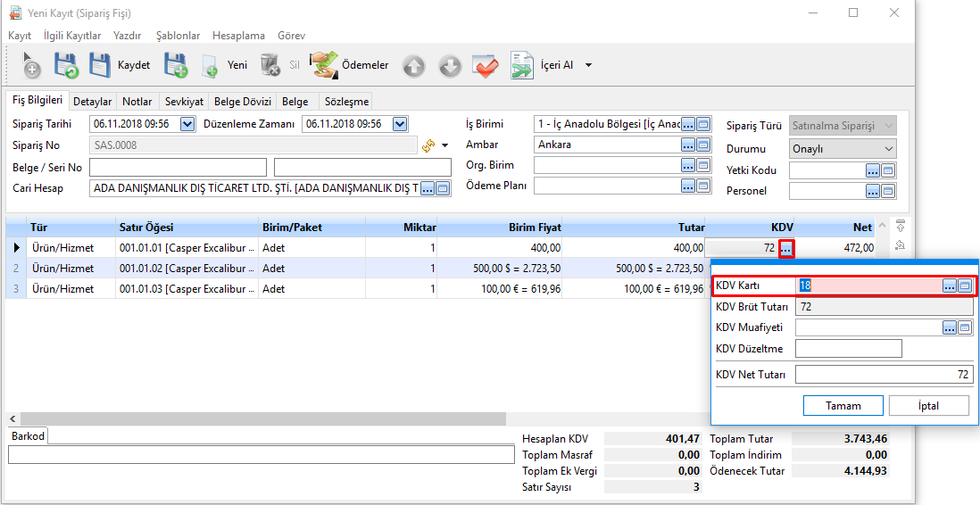
Task: Click the Kaydet save button
Action: 119,65
